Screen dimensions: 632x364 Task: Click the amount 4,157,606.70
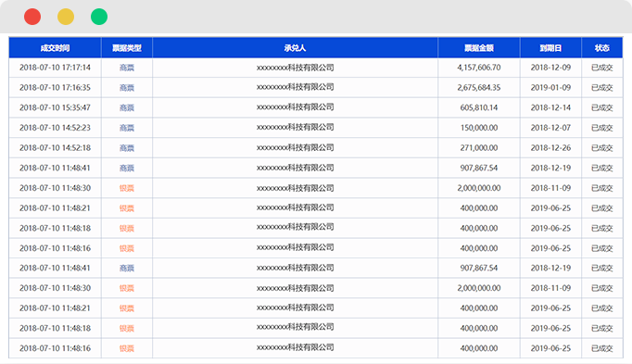click(x=479, y=68)
